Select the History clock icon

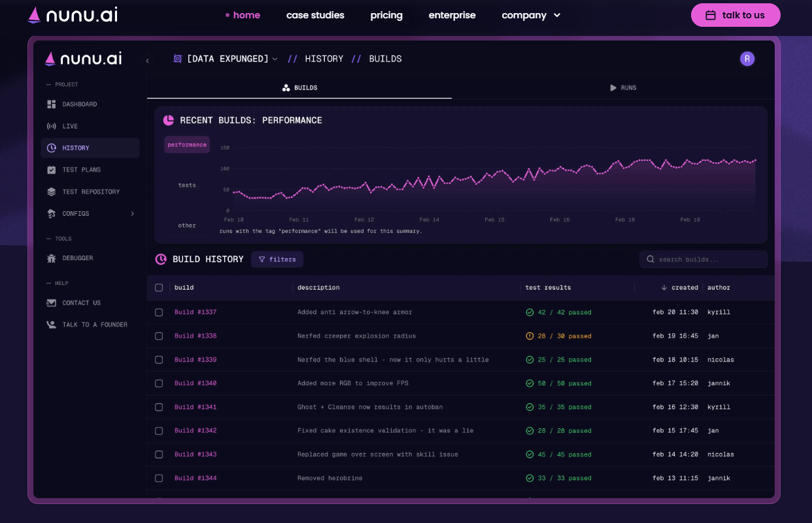click(x=52, y=148)
